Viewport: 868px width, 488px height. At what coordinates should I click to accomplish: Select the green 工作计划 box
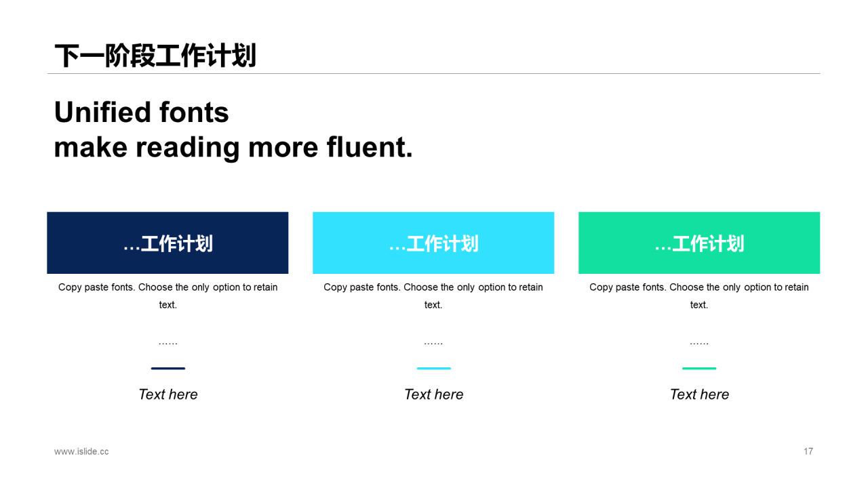point(699,243)
